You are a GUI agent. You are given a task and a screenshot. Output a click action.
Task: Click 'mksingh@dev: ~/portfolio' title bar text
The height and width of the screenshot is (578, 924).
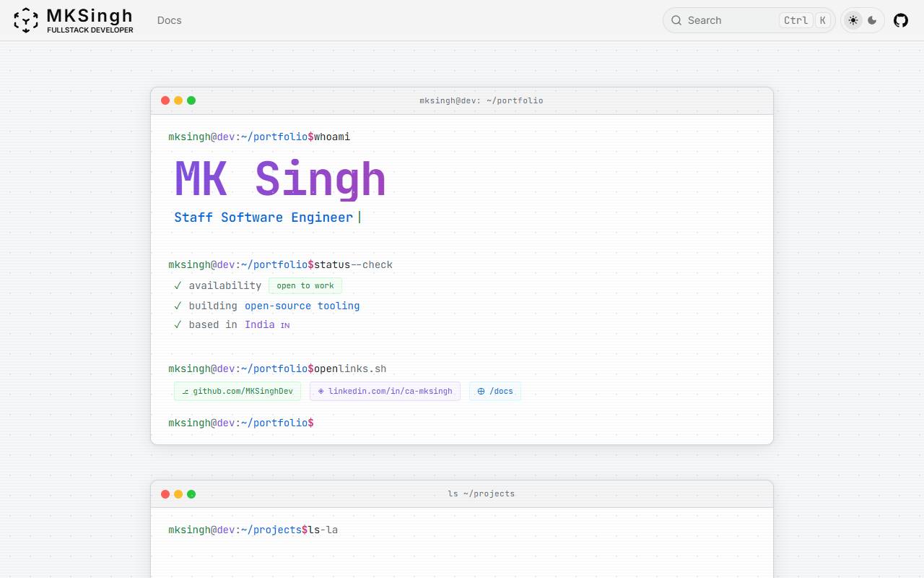(x=481, y=100)
